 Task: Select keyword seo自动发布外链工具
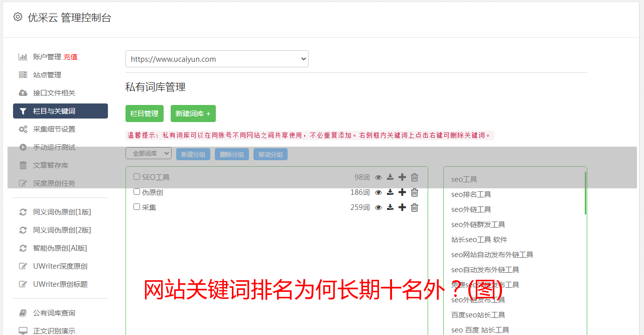[x=485, y=270]
